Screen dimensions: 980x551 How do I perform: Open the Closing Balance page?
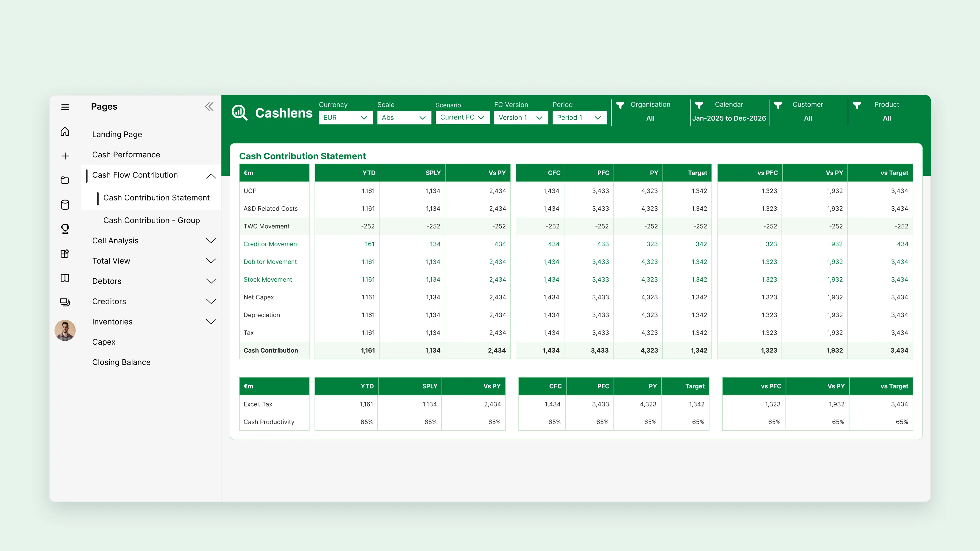[x=121, y=362]
